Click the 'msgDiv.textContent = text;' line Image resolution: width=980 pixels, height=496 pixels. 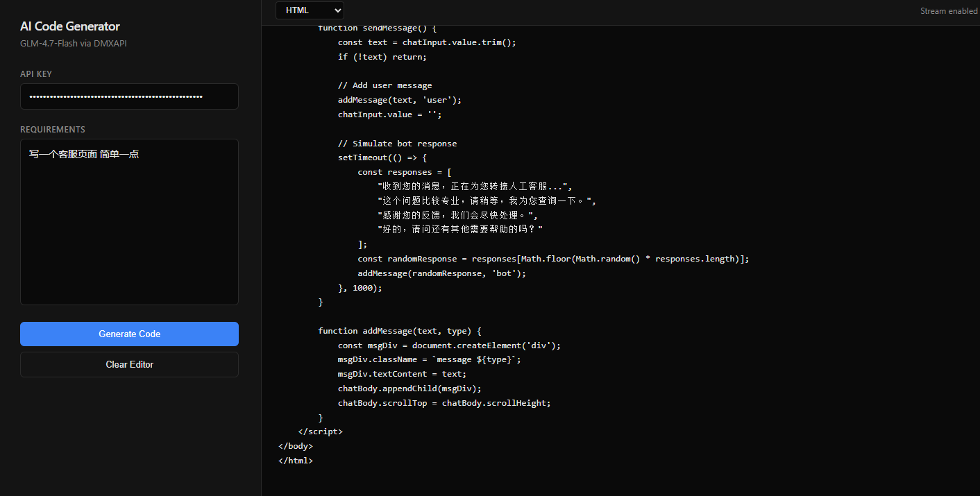[x=403, y=374]
